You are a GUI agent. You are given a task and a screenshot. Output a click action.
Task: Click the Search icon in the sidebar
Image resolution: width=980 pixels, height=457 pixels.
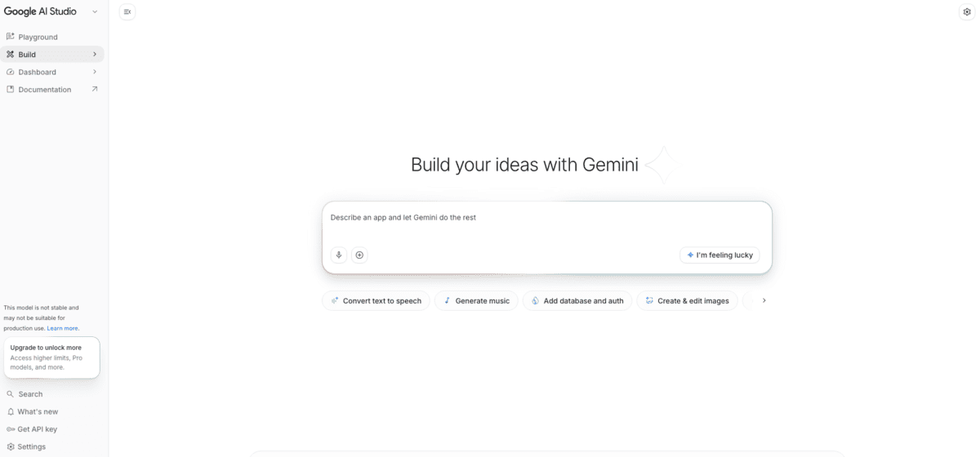click(x=11, y=394)
